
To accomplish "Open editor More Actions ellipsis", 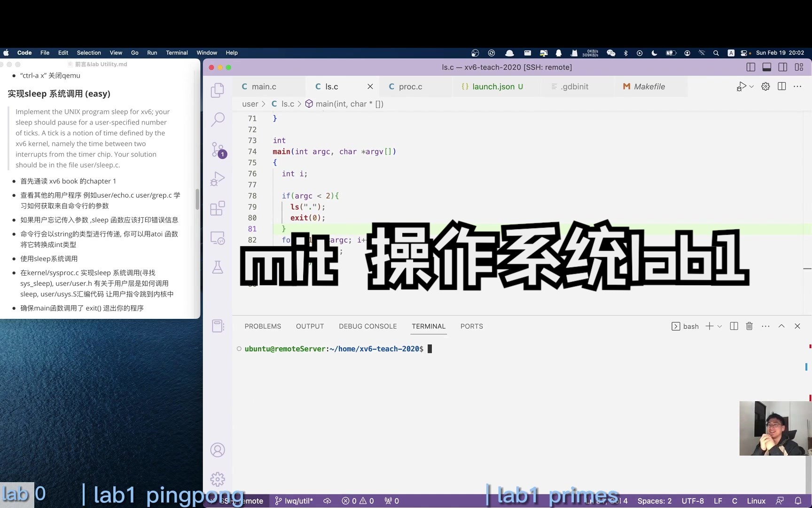I will 797,87.
